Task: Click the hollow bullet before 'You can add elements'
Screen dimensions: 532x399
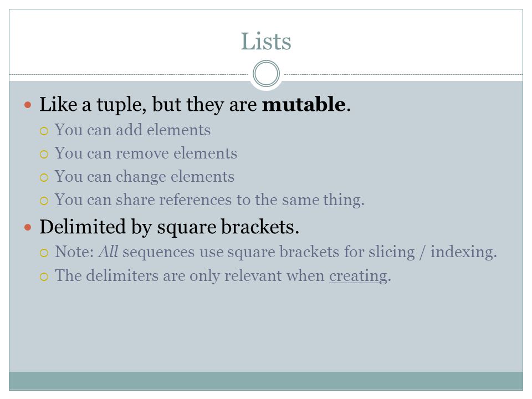Action: click(44, 131)
